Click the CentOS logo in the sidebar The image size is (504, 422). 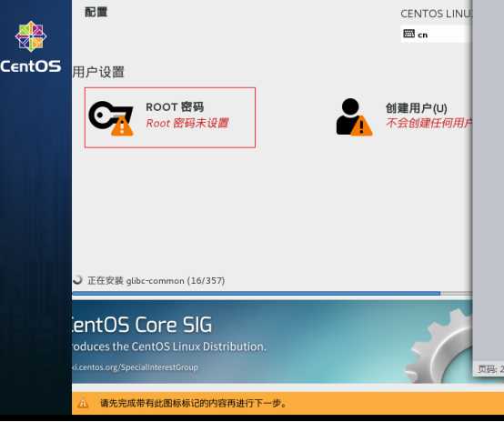pos(31,36)
